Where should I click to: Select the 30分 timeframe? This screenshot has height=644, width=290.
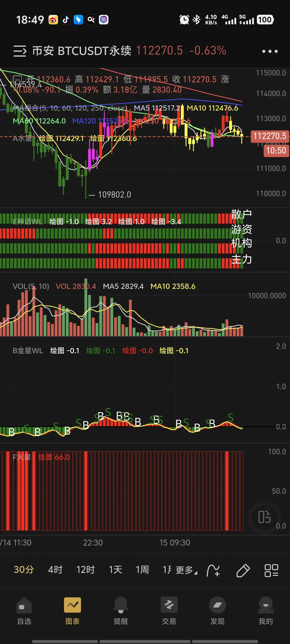24,570
